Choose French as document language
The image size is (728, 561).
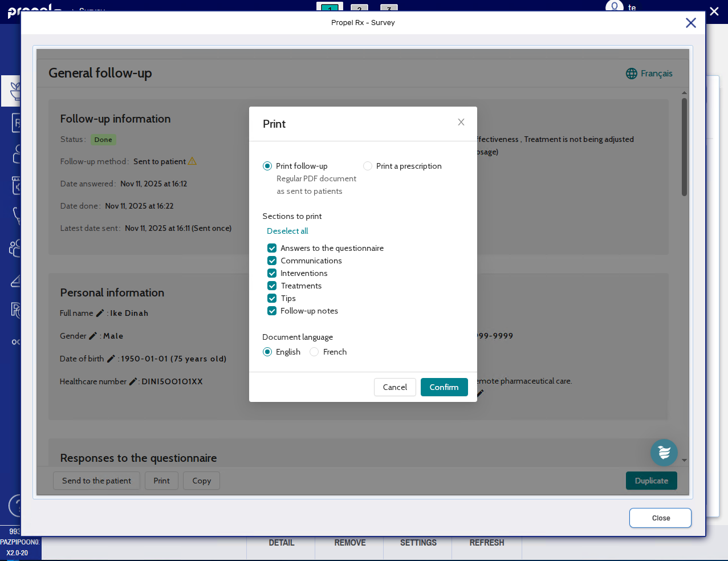(314, 352)
